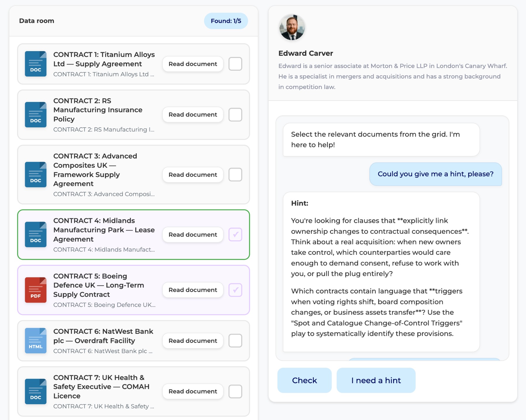Click the DOC file icon for Contract 2 Insurance Policy
The height and width of the screenshot is (420, 526).
pos(36,114)
